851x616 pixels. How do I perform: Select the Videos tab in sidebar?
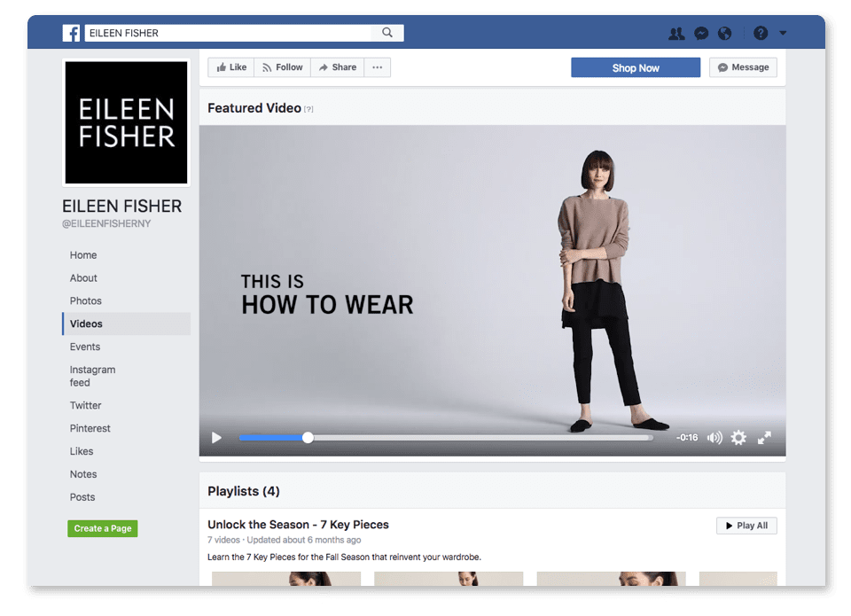(x=127, y=324)
